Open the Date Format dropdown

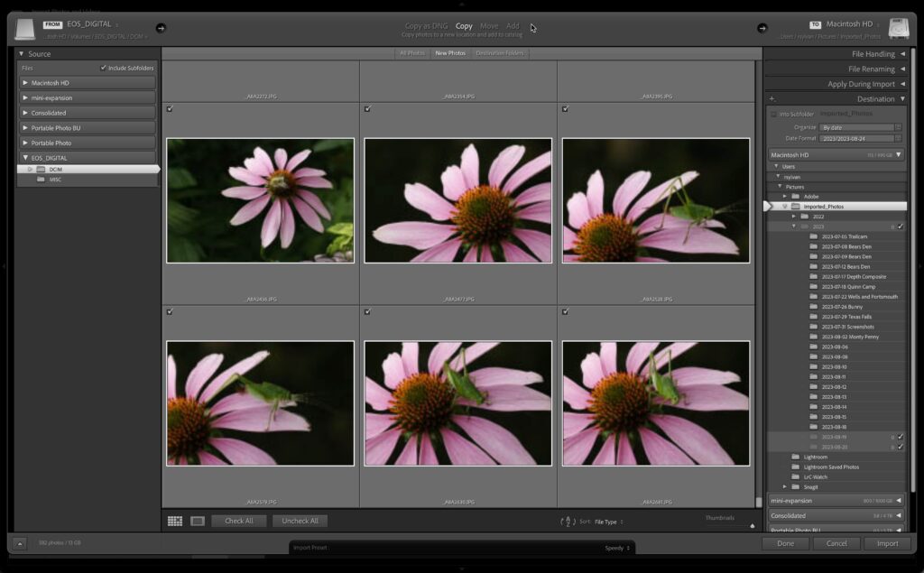tap(862, 139)
